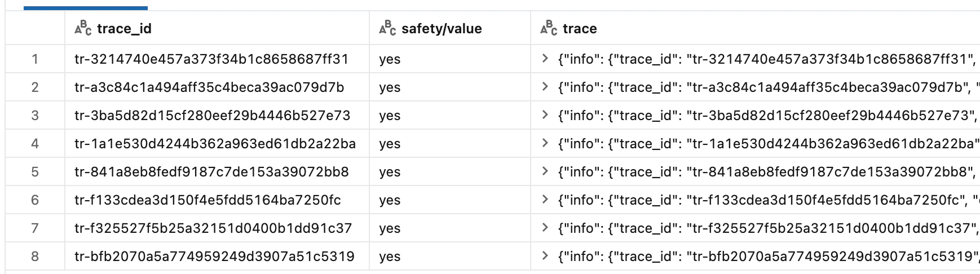Screen dimensions: 980x274
Task: Select the trace_id column header
Action: pyautogui.click(x=124, y=29)
